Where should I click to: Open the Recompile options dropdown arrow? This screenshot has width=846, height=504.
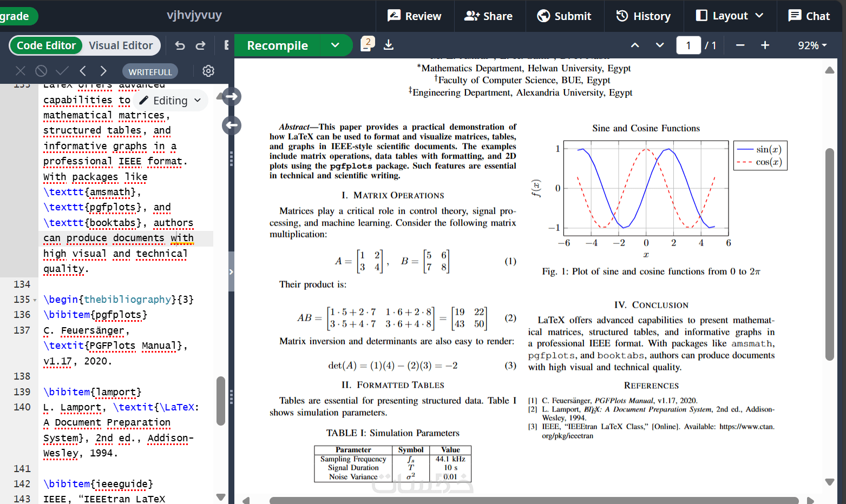336,45
